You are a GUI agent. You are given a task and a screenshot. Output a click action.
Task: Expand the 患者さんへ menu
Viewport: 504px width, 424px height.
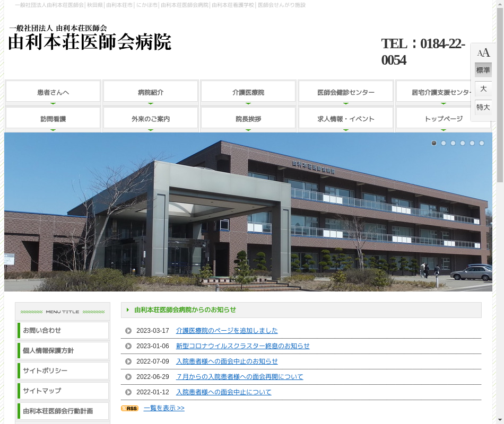[x=53, y=92]
